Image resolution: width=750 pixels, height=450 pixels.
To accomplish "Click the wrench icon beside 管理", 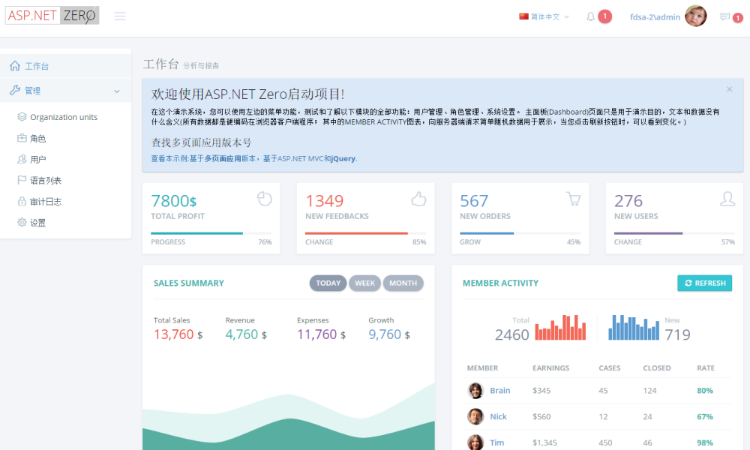I will tap(15, 90).
